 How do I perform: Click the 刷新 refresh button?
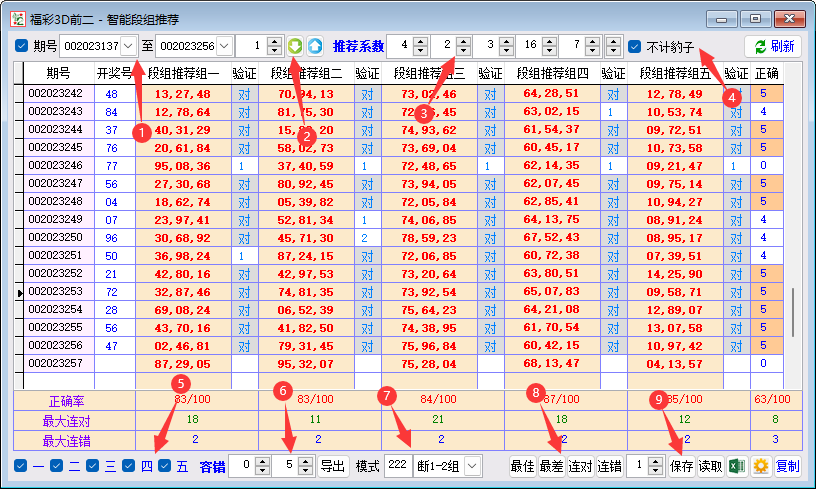773,46
